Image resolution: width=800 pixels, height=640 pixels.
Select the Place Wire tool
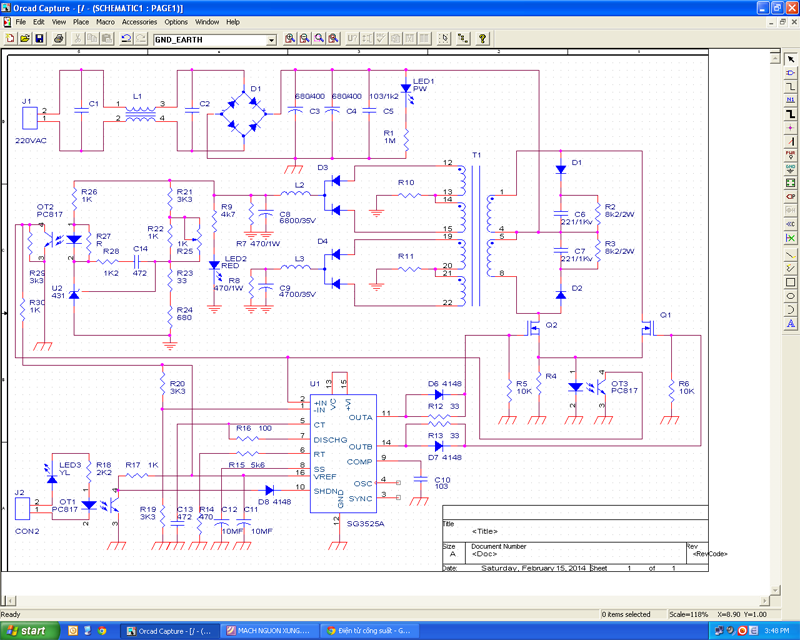(790, 87)
